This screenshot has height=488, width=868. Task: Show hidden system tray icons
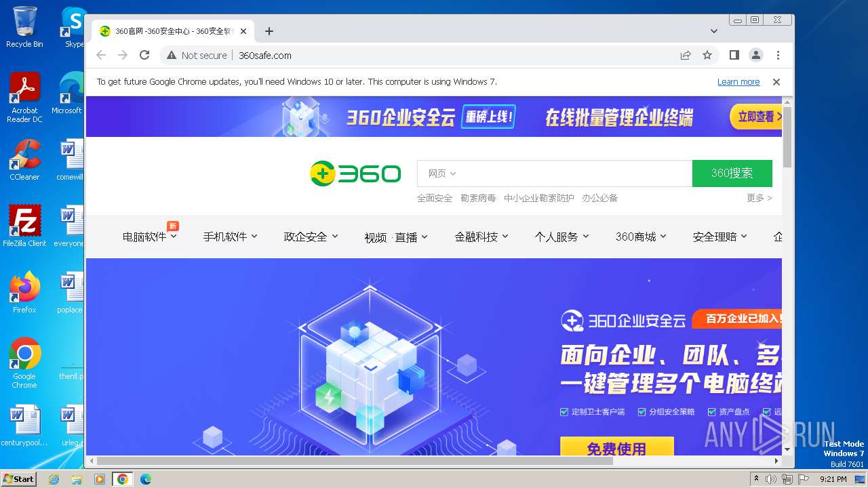tap(756, 479)
